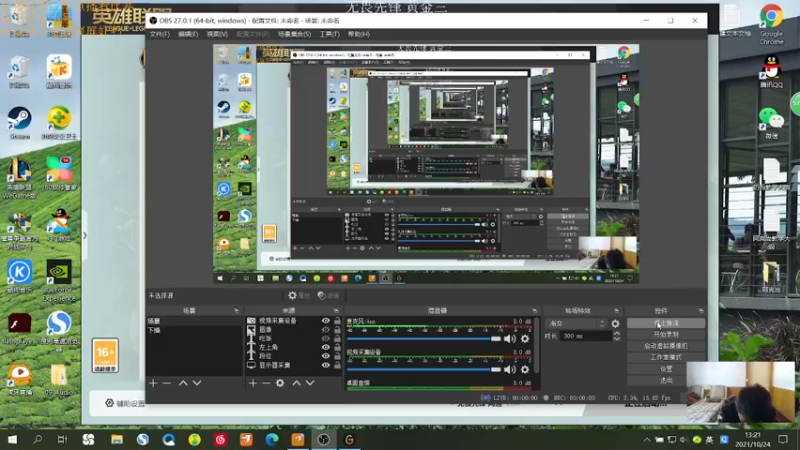
Task: Click the 属性 gear button above the panels
Action: [x=299, y=295]
